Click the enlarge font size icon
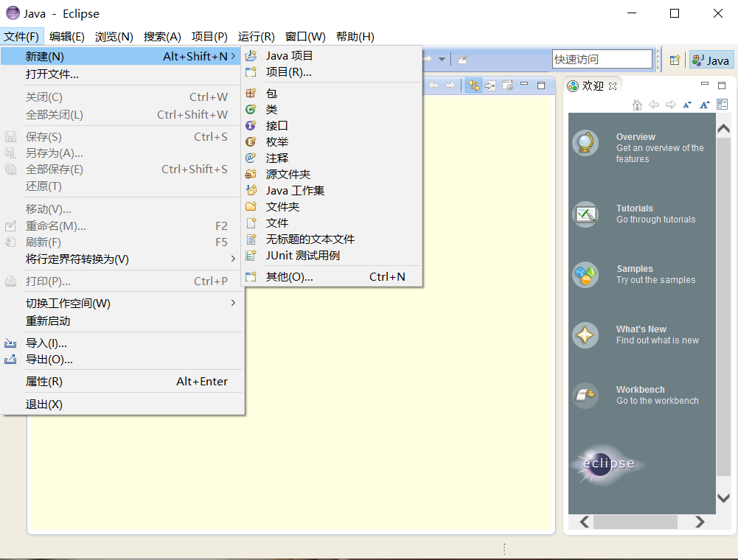The image size is (738, 560). [x=705, y=105]
